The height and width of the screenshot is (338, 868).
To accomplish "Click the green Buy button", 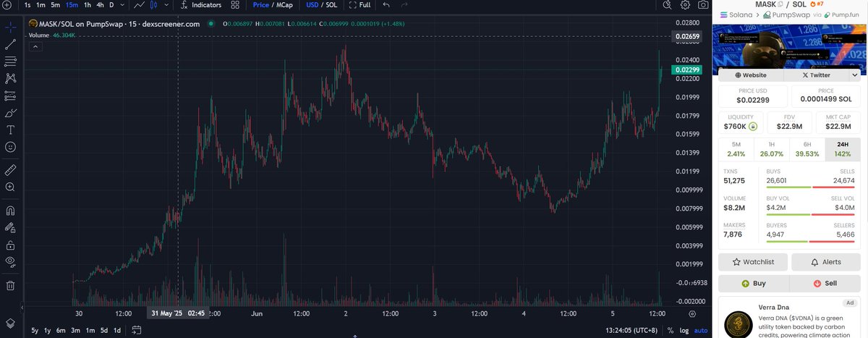I will (x=753, y=283).
